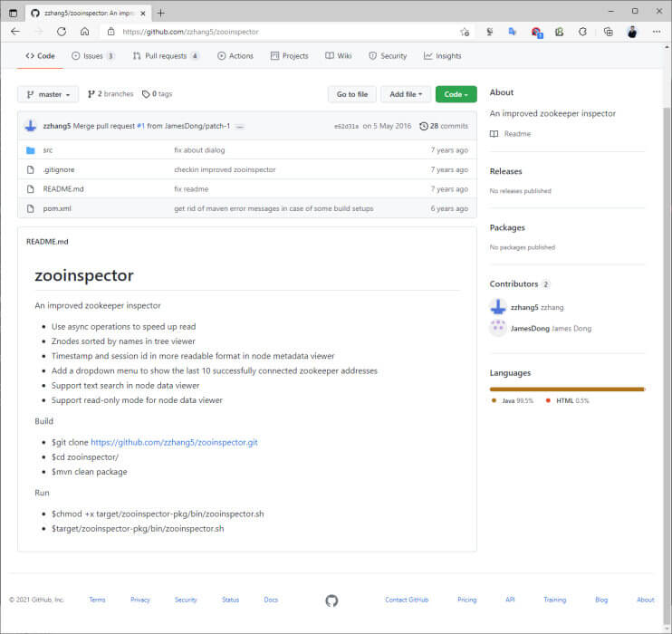Open the zooinspector.git clone URL link
The height and width of the screenshot is (634, 672).
pyautogui.click(x=174, y=442)
